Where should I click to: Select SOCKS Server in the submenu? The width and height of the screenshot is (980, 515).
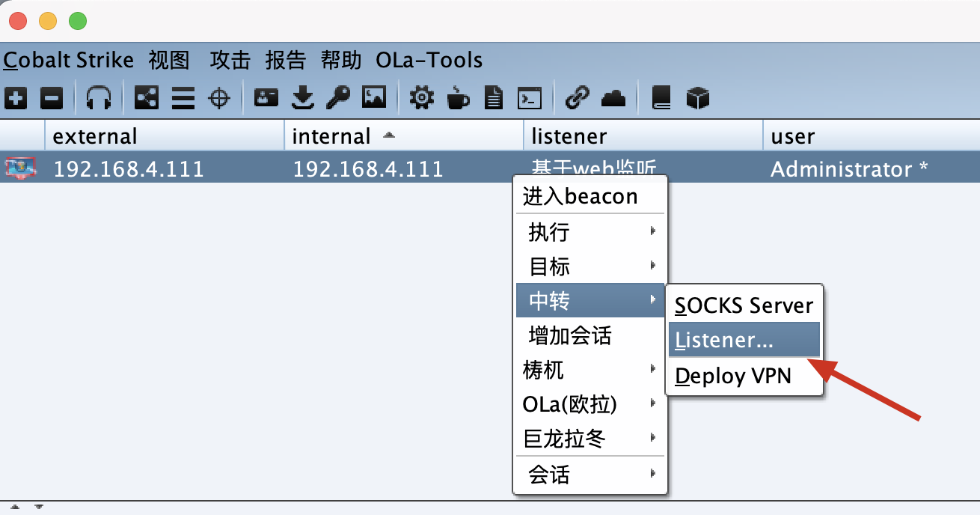coord(744,305)
